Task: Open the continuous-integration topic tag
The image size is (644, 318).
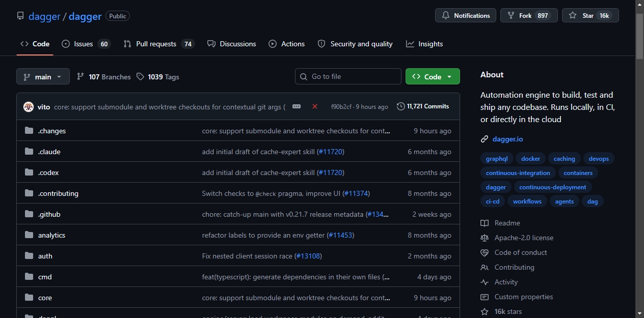Action: [518, 173]
